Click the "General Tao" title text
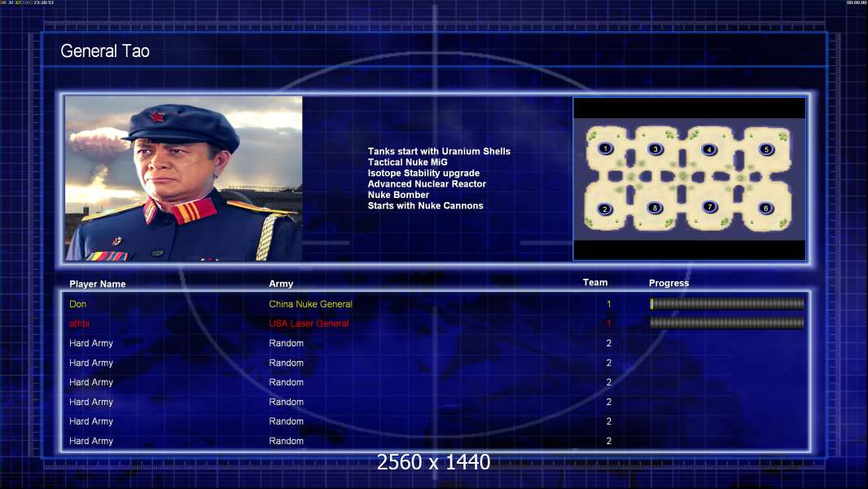868x489 pixels. coord(105,51)
